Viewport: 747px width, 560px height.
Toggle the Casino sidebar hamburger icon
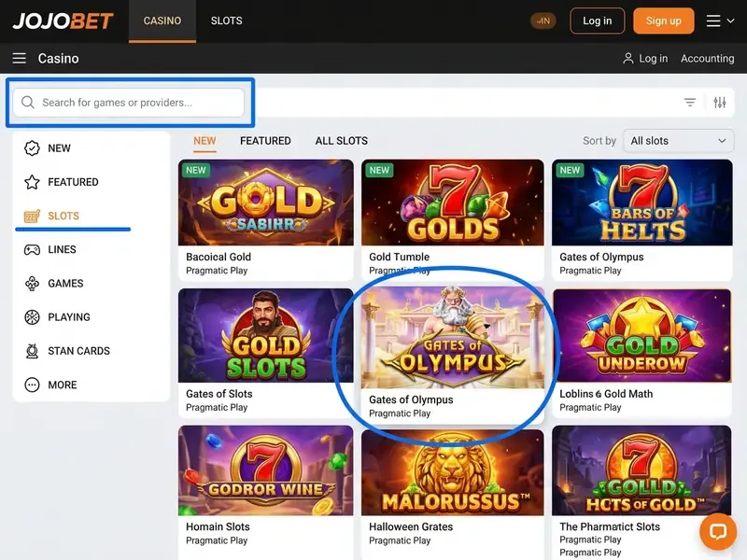click(x=19, y=58)
